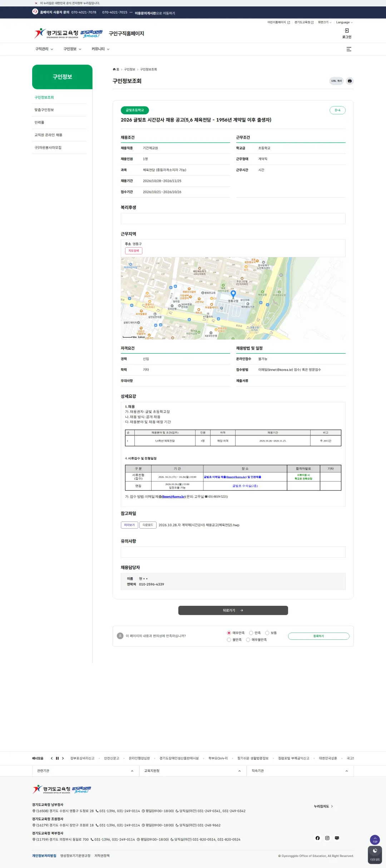Click the TOP scroll-up button
Image resolution: width=386 pixels, height=868 pixels.
click(x=375, y=840)
